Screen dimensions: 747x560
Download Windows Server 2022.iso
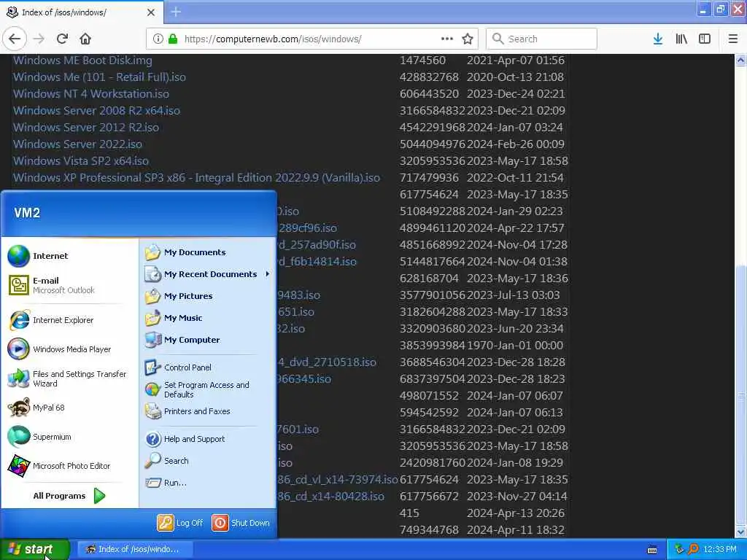click(77, 144)
